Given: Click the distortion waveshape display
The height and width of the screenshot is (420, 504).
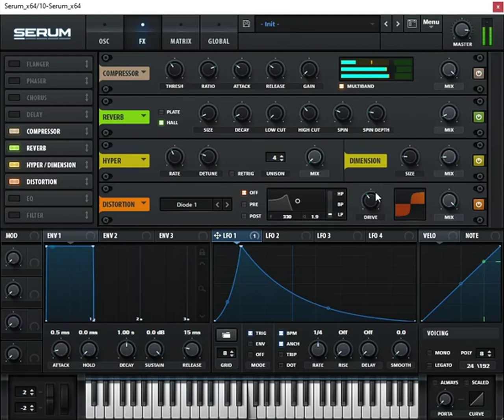Looking at the screenshot, I should [x=410, y=204].
